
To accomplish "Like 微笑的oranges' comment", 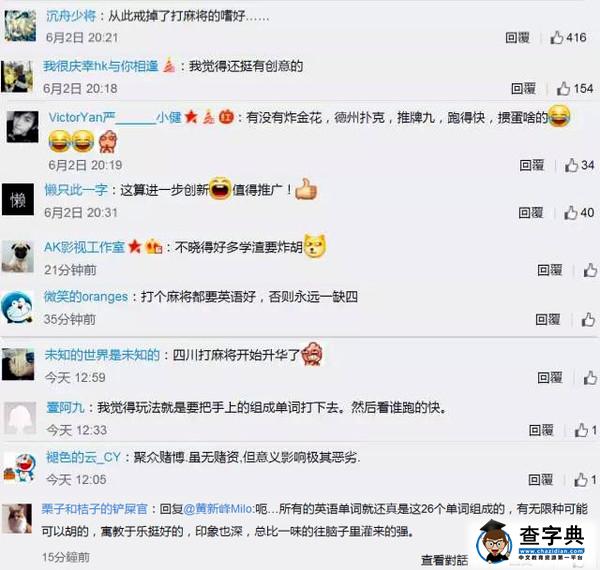I will [x=589, y=319].
